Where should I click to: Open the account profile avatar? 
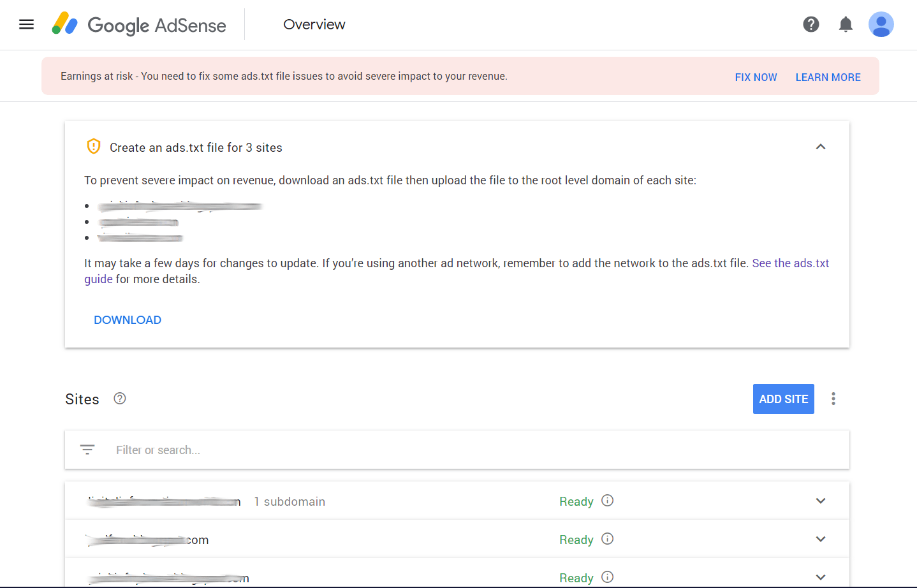881,24
